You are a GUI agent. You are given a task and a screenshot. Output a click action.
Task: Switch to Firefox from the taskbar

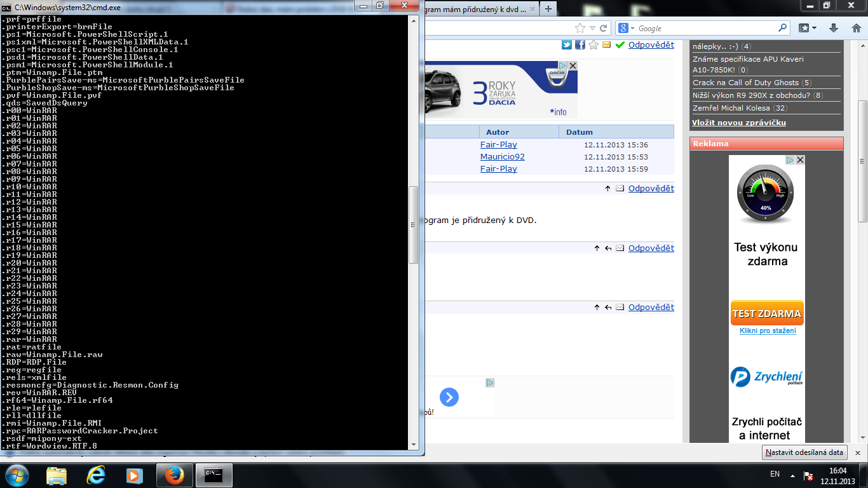tap(174, 475)
